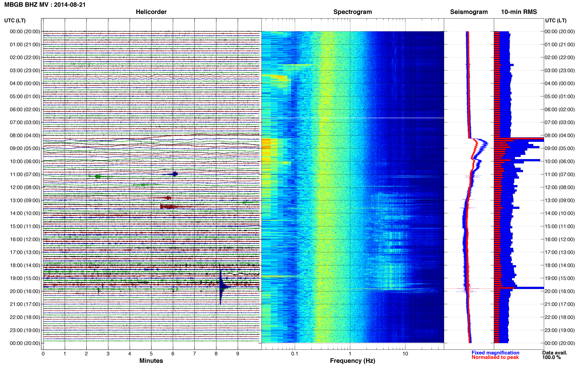Click the left '12:00 (08:00)' time label
This screenshot has width=588, height=368.
click(25, 187)
